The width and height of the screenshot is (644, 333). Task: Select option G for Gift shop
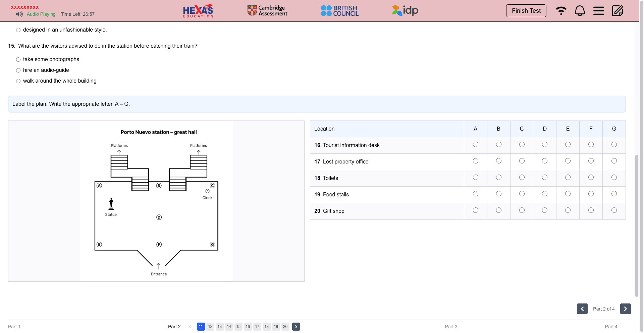[614, 210]
